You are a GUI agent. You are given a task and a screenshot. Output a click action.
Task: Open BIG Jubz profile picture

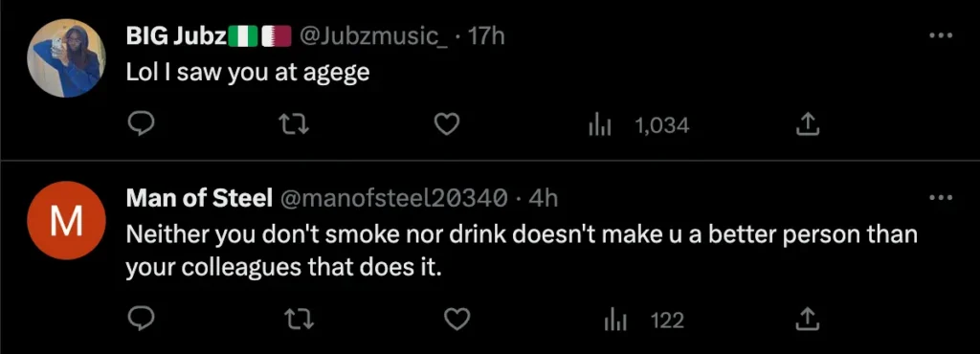[x=66, y=57]
